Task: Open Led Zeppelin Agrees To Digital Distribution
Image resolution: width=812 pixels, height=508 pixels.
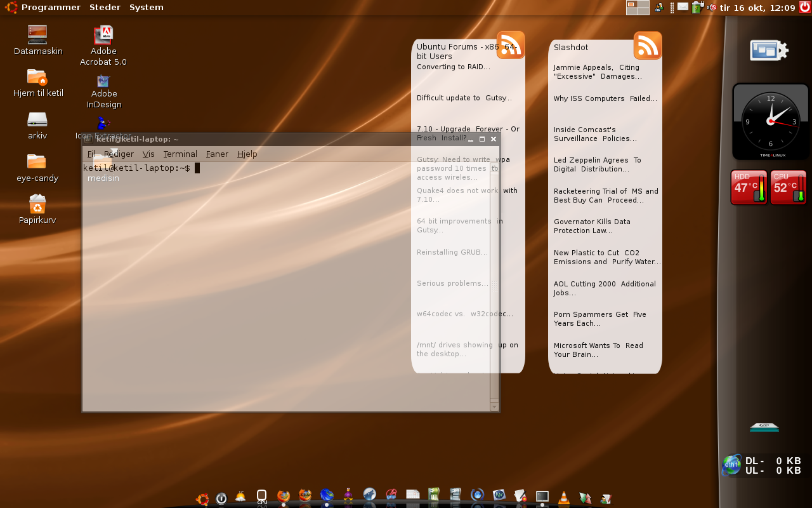Action: point(597,164)
